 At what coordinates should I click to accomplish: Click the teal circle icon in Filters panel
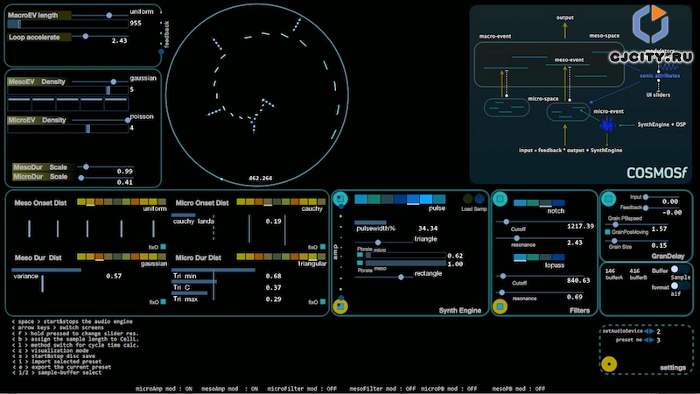[x=500, y=199]
